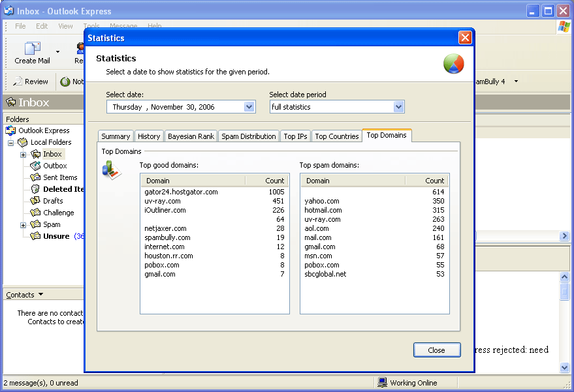Open the Deleted Items folder icon
Screen dimensions: 574x392
click(x=35, y=189)
